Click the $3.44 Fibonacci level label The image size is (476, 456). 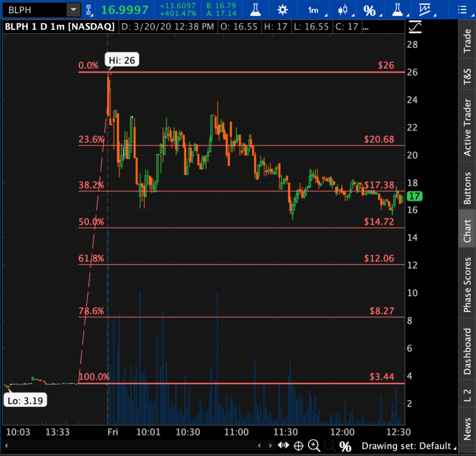[x=382, y=377]
